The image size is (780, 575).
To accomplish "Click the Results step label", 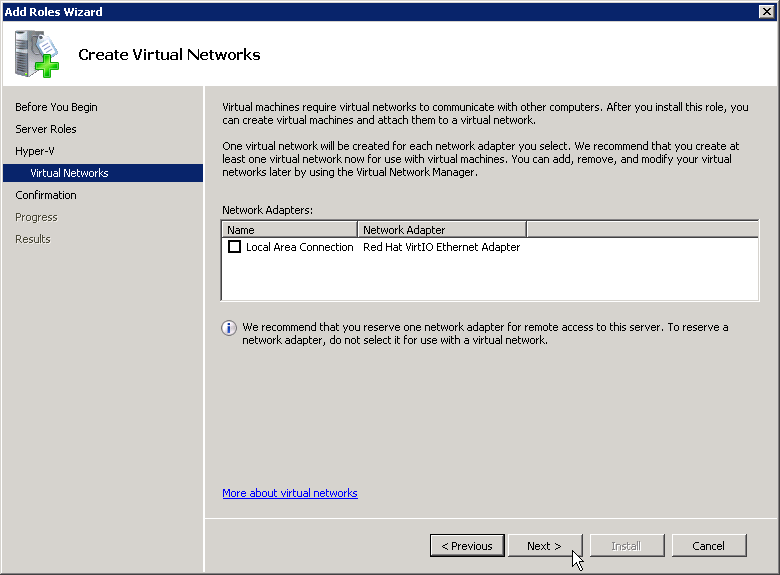I will coord(33,239).
